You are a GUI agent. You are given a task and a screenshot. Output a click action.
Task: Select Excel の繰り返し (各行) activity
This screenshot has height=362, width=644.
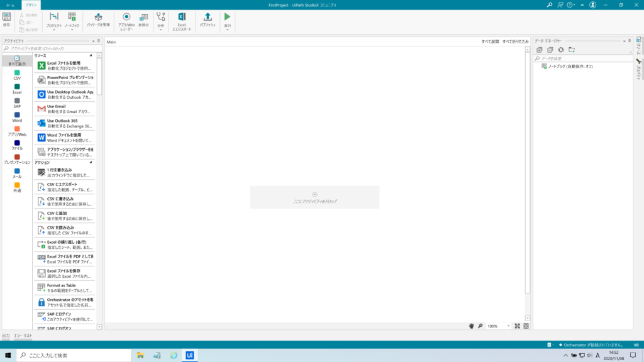coord(65,244)
